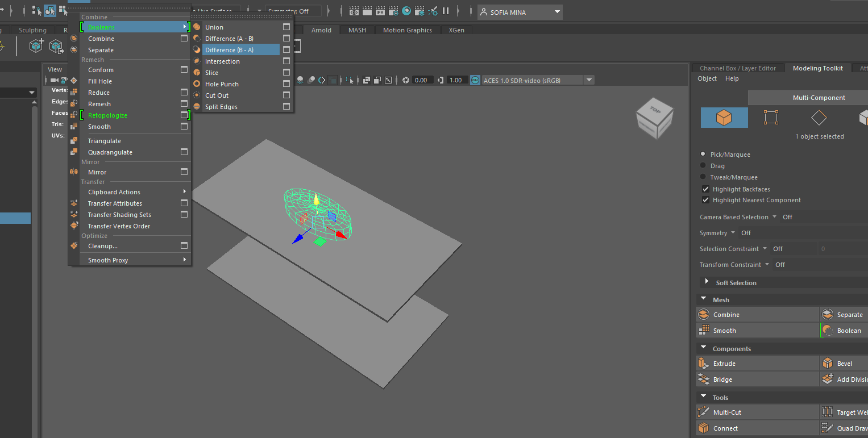Pick the Edge selection mode icon
The image size is (868, 438).
(x=818, y=118)
